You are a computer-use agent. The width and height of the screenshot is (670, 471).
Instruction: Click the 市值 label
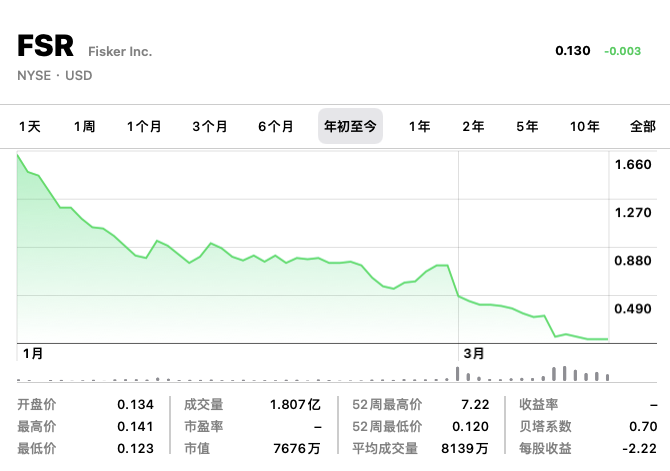(x=197, y=448)
